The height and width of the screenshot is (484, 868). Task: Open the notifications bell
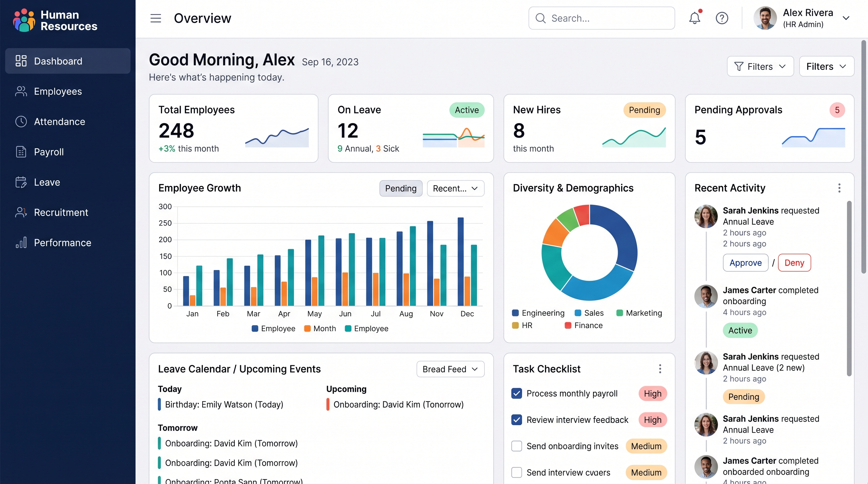coord(695,18)
